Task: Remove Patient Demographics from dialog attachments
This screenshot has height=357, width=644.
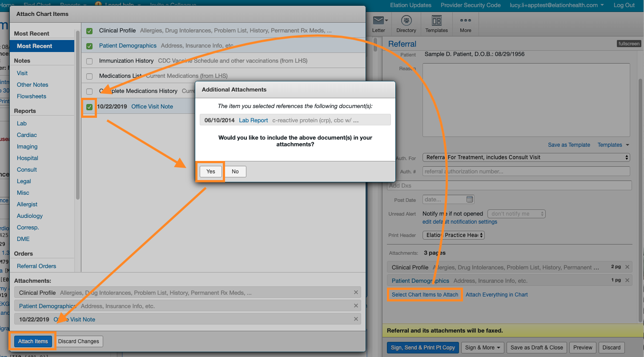Action: tap(356, 306)
